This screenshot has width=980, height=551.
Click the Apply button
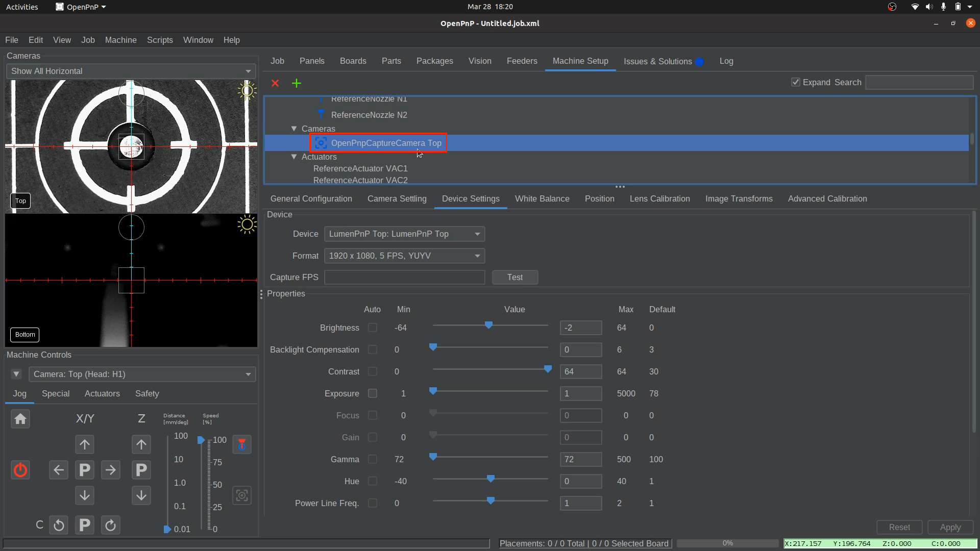click(x=950, y=527)
